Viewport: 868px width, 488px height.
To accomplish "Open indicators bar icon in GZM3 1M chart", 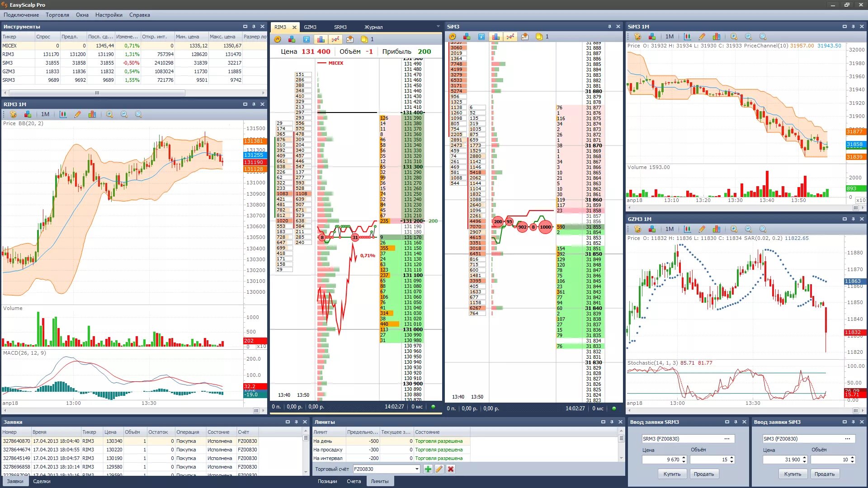I will [x=717, y=229].
